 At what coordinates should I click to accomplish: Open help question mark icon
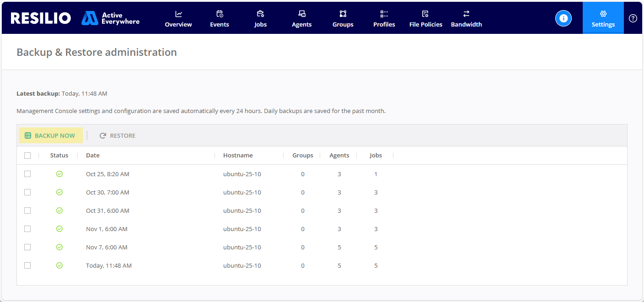click(633, 18)
